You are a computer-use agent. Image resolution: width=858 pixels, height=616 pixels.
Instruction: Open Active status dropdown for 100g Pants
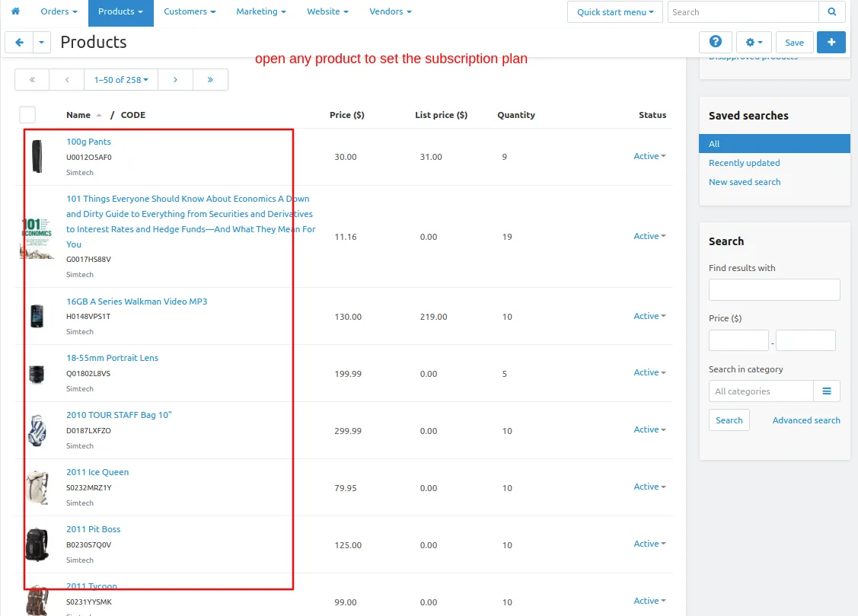pyautogui.click(x=649, y=156)
